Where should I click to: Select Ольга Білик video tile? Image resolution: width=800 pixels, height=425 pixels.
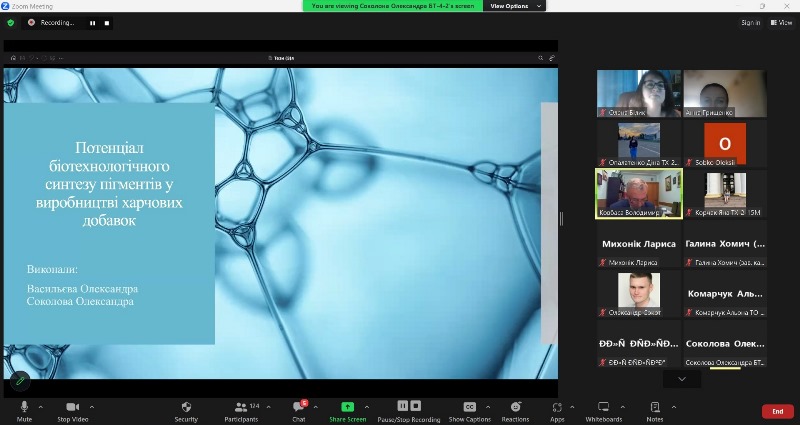tap(639, 94)
